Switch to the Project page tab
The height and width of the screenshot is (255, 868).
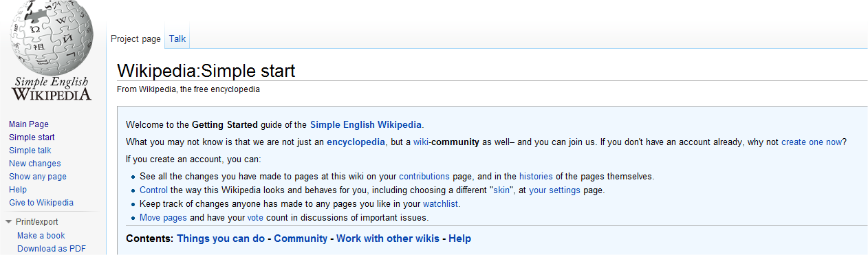tap(135, 39)
